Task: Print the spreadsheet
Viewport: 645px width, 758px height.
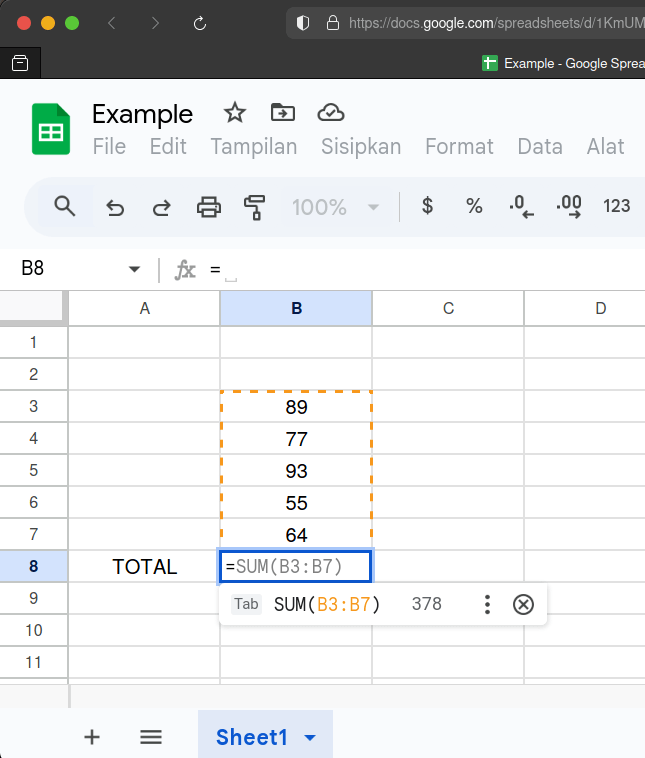Action: coord(209,207)
